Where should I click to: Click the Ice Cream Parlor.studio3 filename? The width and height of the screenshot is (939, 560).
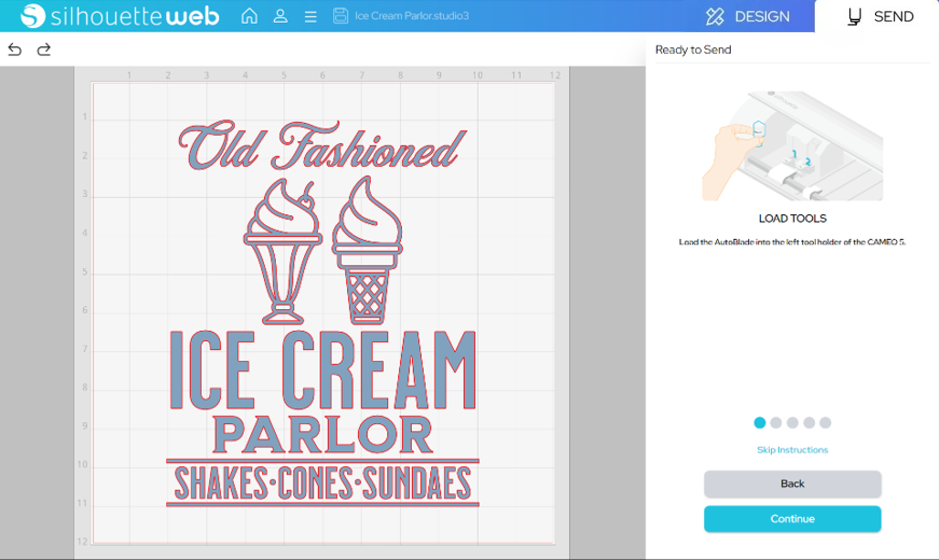pyautogui.click(x=411, y=16)
